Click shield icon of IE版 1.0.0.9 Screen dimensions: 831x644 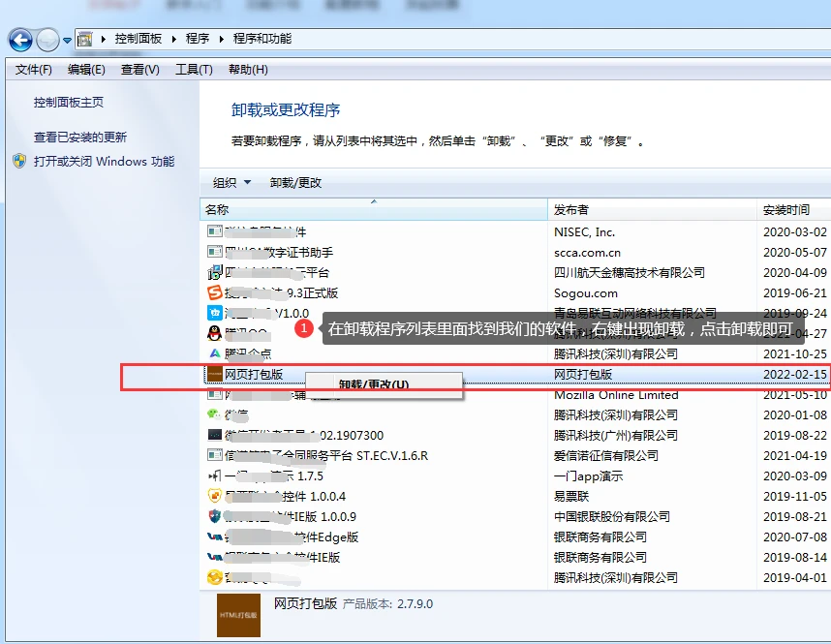[215, 516]
